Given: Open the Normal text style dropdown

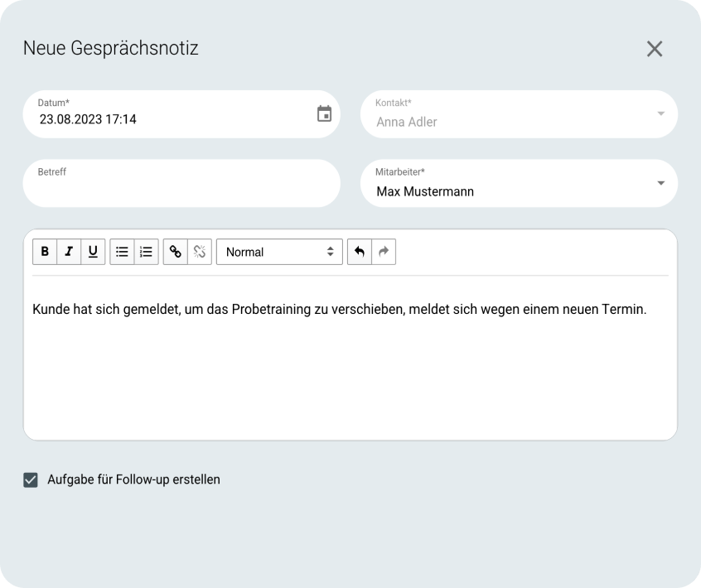Looking at the screenshot, I should 279,252.
